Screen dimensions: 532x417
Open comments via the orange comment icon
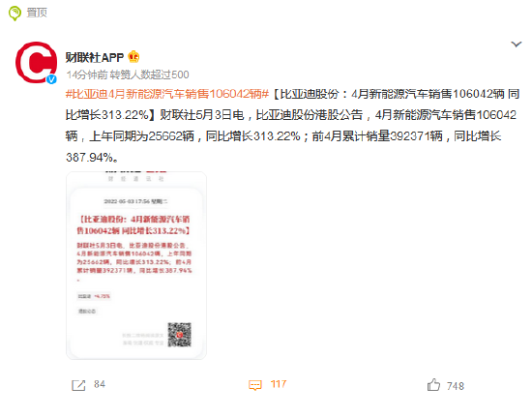(x=255, y=385)
